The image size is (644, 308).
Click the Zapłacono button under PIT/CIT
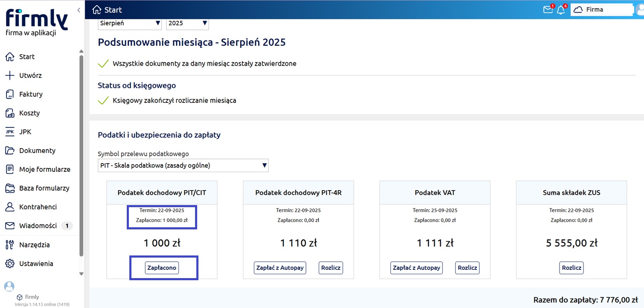[162, 268]
